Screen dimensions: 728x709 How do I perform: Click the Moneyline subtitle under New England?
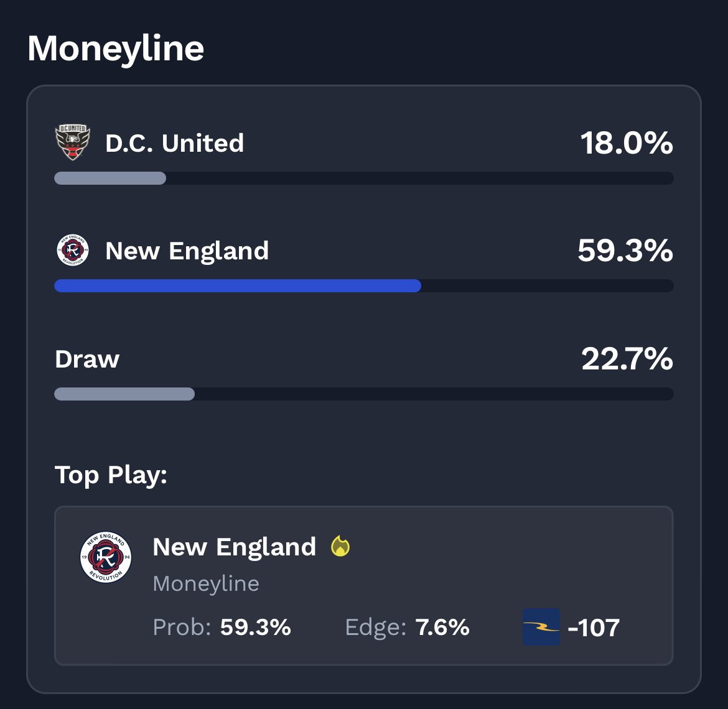click(x=205, y=583)
